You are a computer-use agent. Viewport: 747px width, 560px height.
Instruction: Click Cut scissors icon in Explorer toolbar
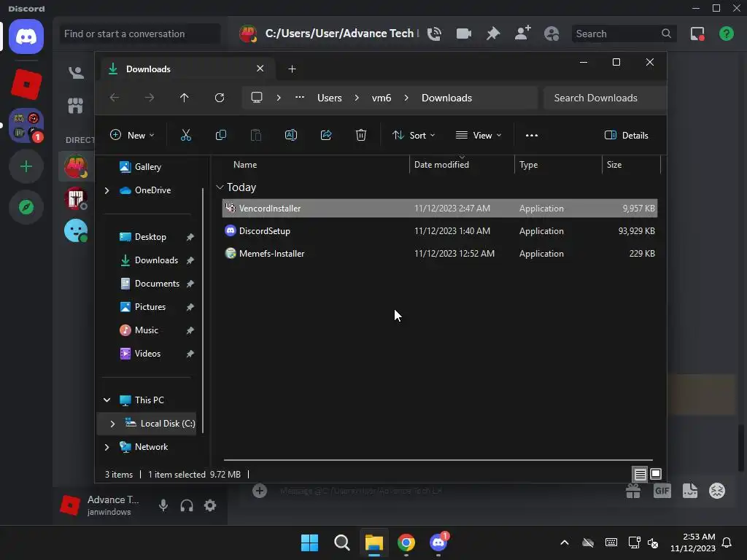pyautogui.click(x=186, y=135)
